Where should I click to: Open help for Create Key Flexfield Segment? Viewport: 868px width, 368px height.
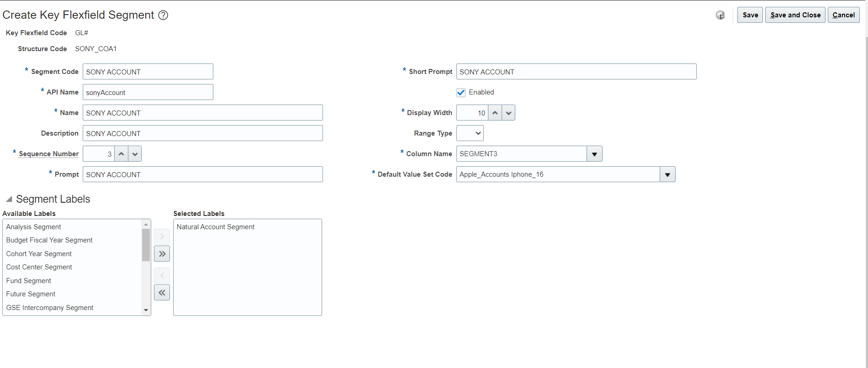(163, 15)
